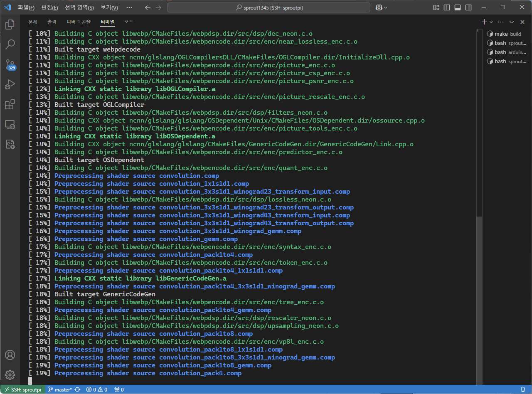Viewport: 532px width, 394px height.
Task: Click the sprout1345 command center search box
Action: click(268, 7)
